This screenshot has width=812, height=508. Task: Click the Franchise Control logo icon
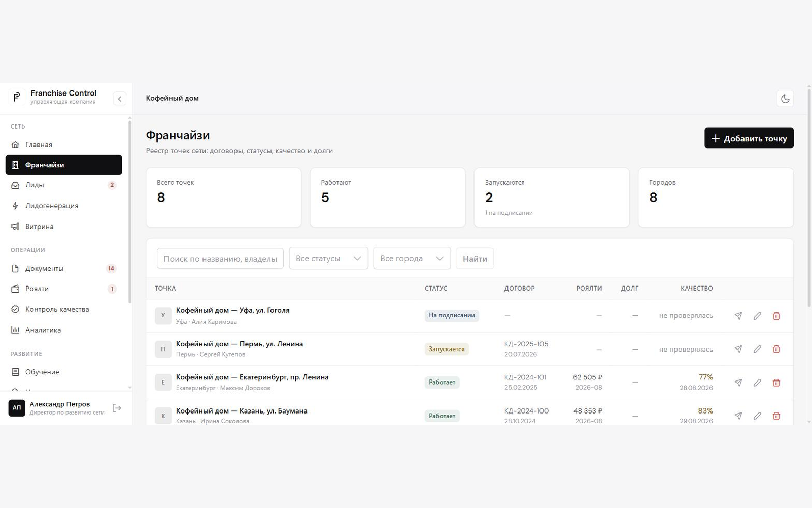tap(17, 97)
